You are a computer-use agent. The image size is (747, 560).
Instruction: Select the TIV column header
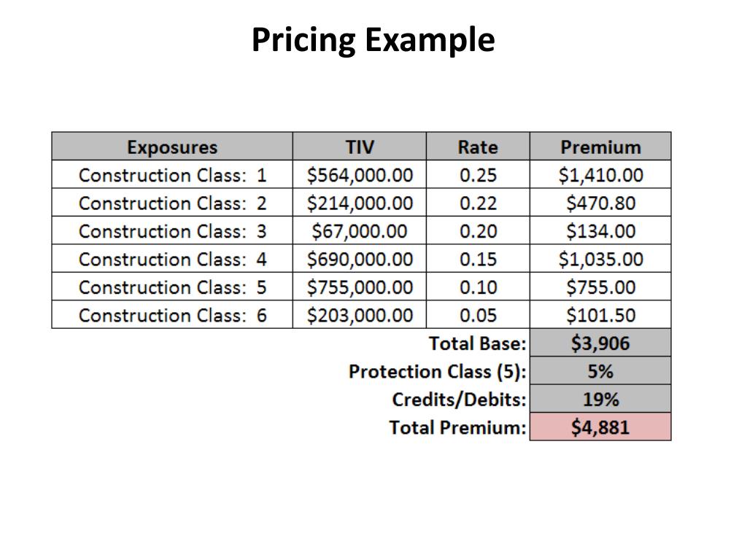pyautogui.click(x=359, y=146)
